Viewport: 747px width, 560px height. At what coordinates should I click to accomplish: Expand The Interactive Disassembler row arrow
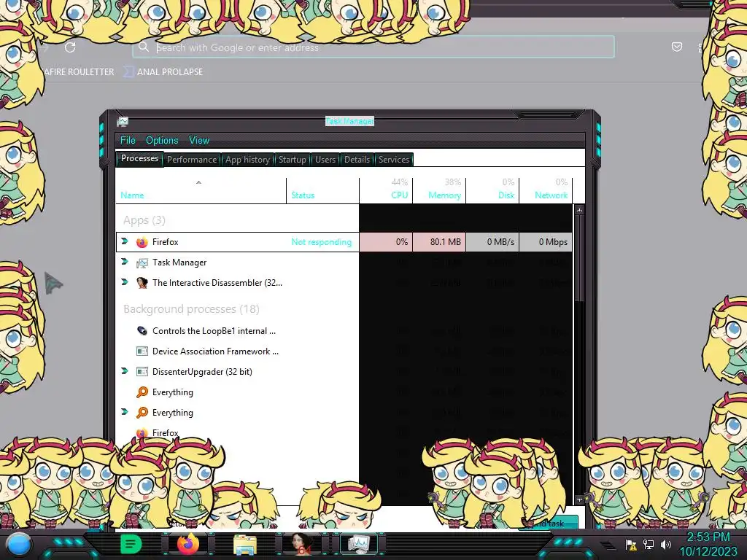click(125, 282)
